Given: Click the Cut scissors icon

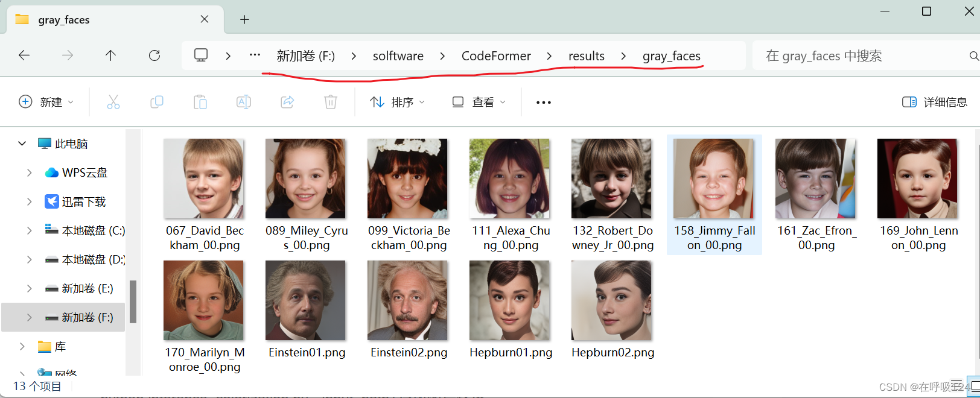Looking at the screenshot, I should [113, 102].
